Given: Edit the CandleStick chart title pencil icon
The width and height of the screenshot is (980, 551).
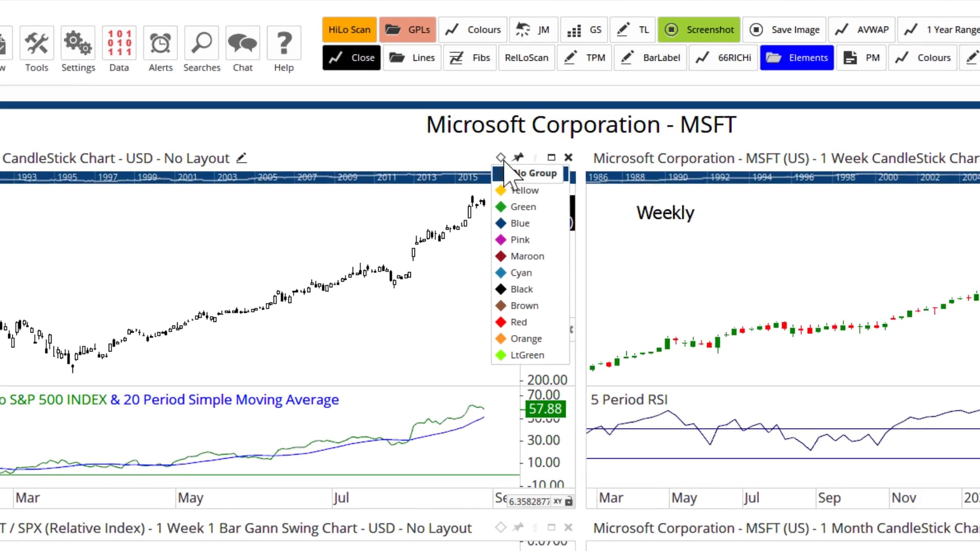Looking at the screenshot, I should click(241, 158).
